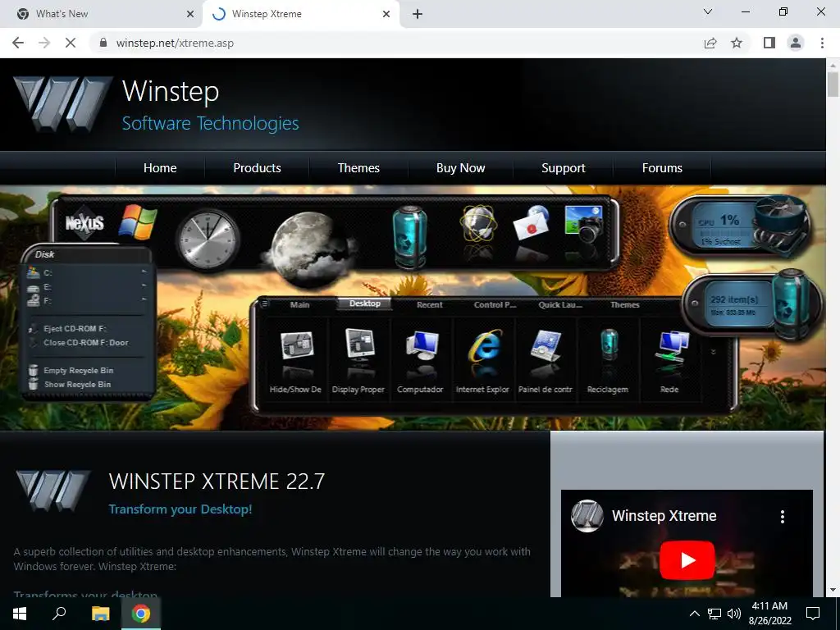This screenshot has width=840, height=630.
Task: Expand the shelf overflow chevron
Action: pyautogui.click(x=714, y=353)
